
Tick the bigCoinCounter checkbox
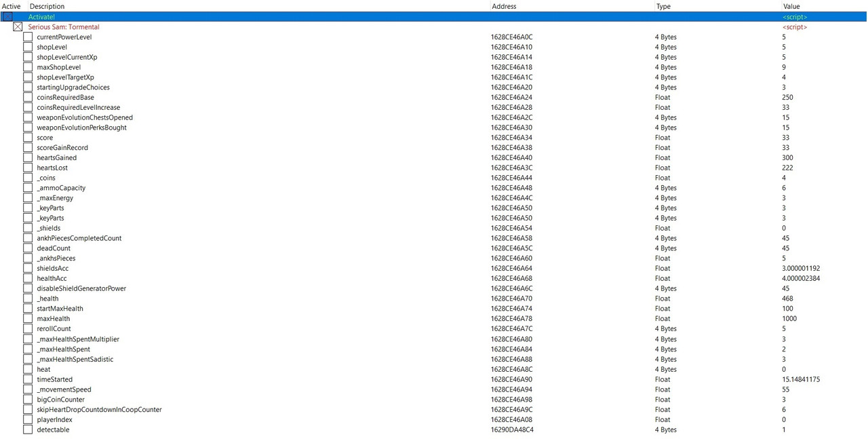tap(28, 400)
